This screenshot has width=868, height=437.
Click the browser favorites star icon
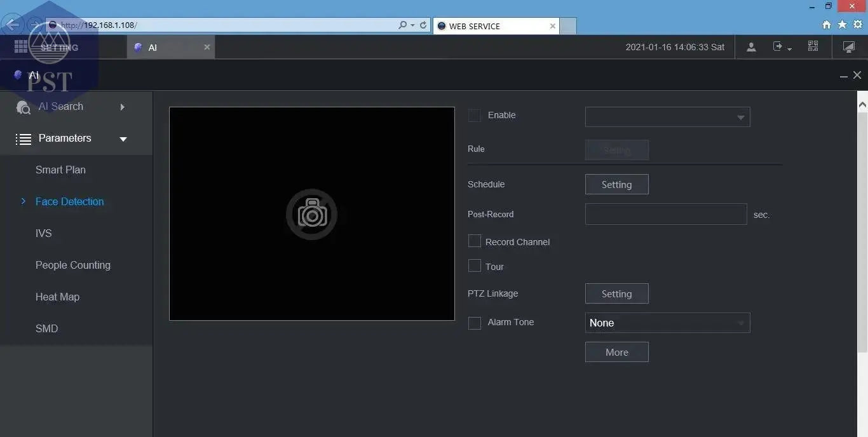pyautogui.click(x=842, y=25)
